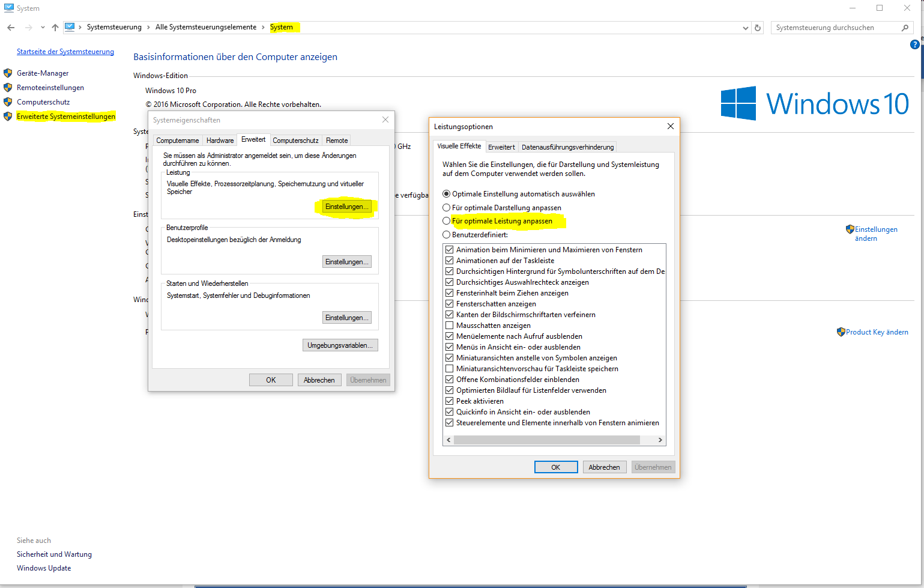Close the Leistungsoptionen dialog with X

point(671,126)
